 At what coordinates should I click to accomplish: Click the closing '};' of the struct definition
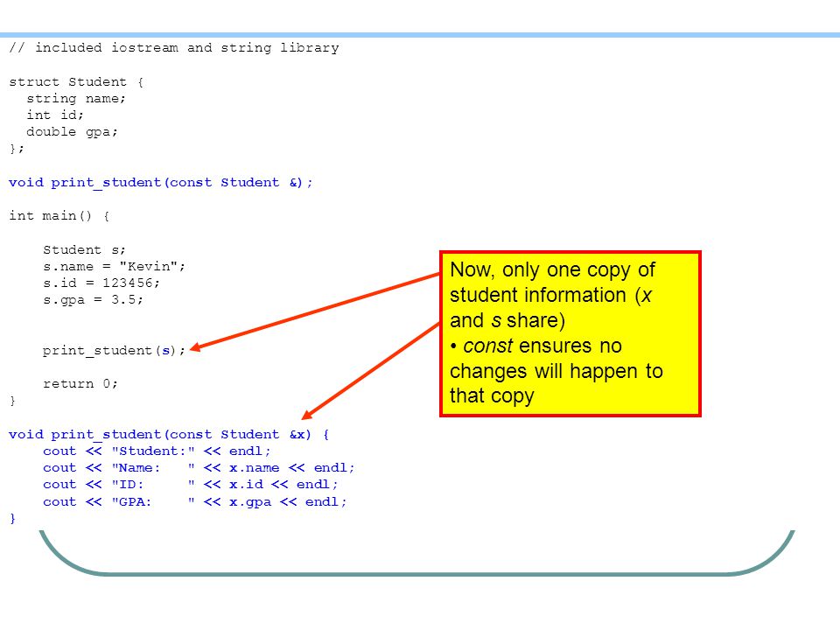[x=17, y=149]
